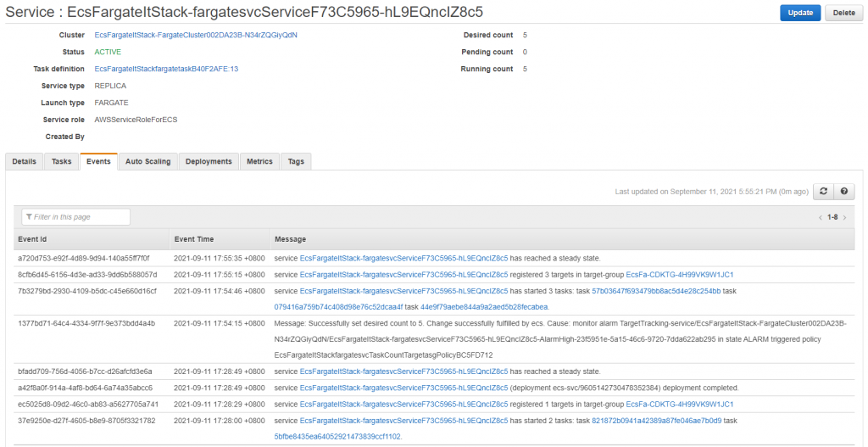Image resolution: width=868 pixels, height=447 pixels.
Task: Click the Pending count value 0
Action: pyautogui.click(x=525, y=52)
